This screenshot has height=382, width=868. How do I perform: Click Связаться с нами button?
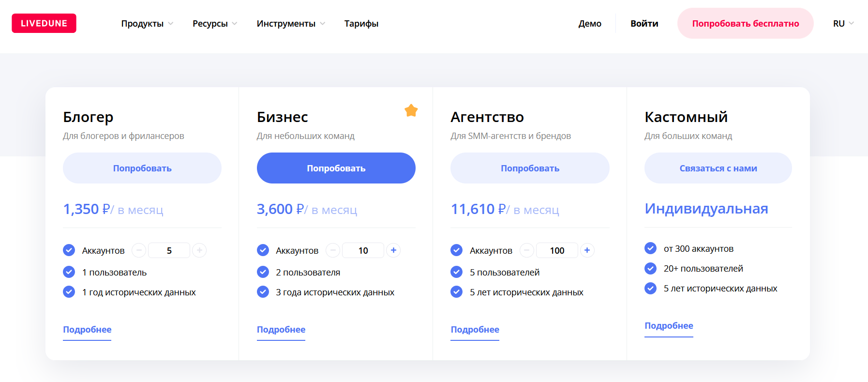[718, 168]
